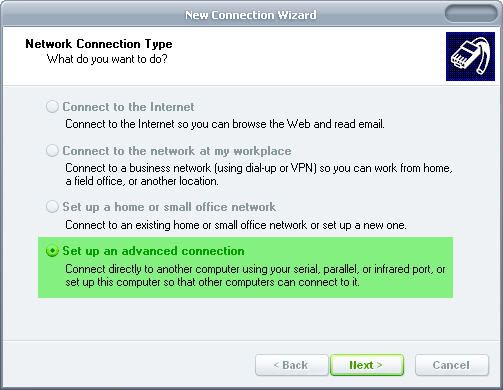
Task: Click the New Connection Wizard title text
Action: pos(251,15)
